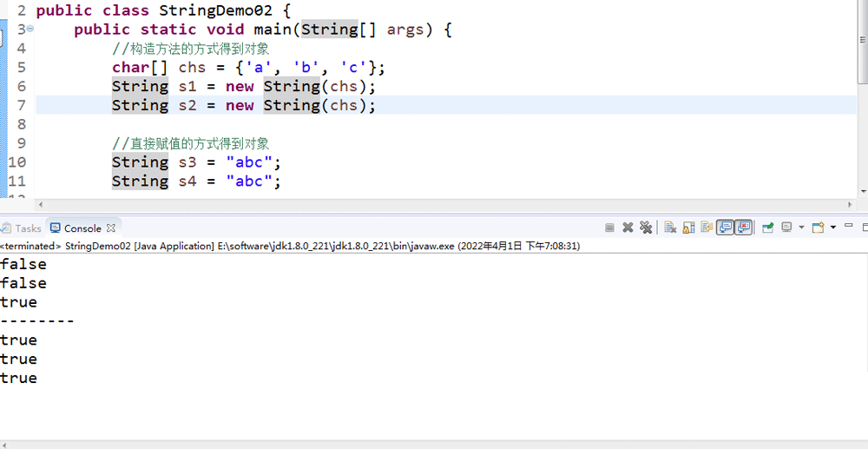Screen dimensions: 868x449
Task: Close the Console tab via X
Action: [x=111, y=228]
